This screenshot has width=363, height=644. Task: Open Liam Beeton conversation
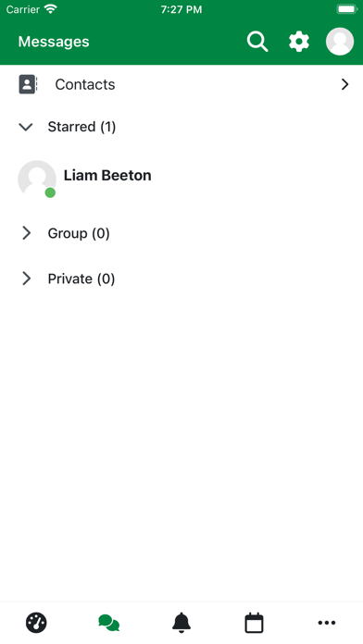[181, 180]
